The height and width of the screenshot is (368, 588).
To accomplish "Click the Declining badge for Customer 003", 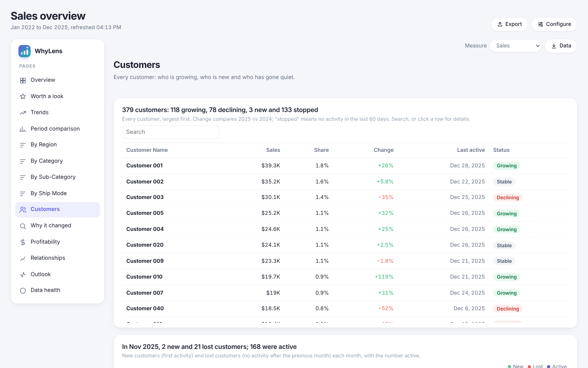I will [508, 198].
